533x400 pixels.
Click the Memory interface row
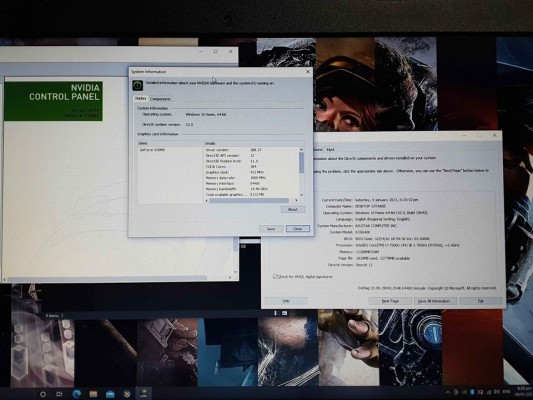point(251,184)
